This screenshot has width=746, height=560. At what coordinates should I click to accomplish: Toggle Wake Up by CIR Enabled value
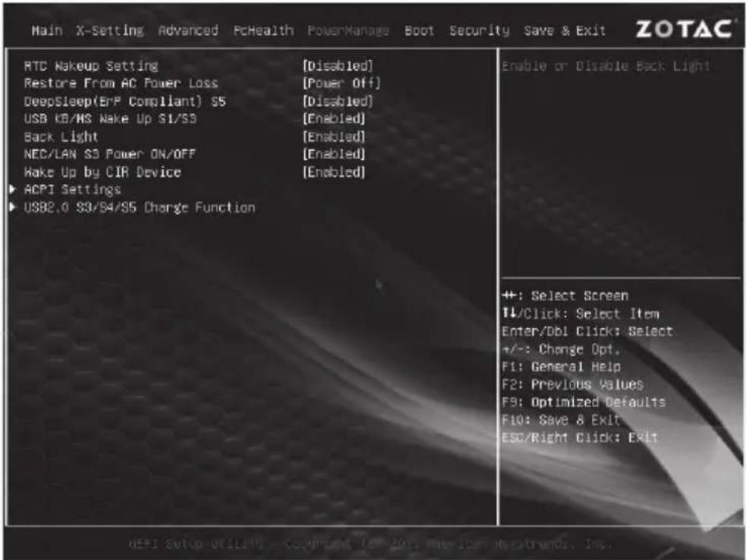click(x=334, y=172)
